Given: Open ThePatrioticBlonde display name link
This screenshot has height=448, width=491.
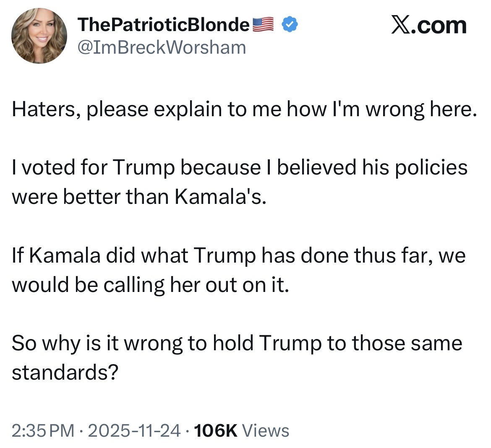Looking at the screenshot, I should pyautogui.click(x=164, y=25).
